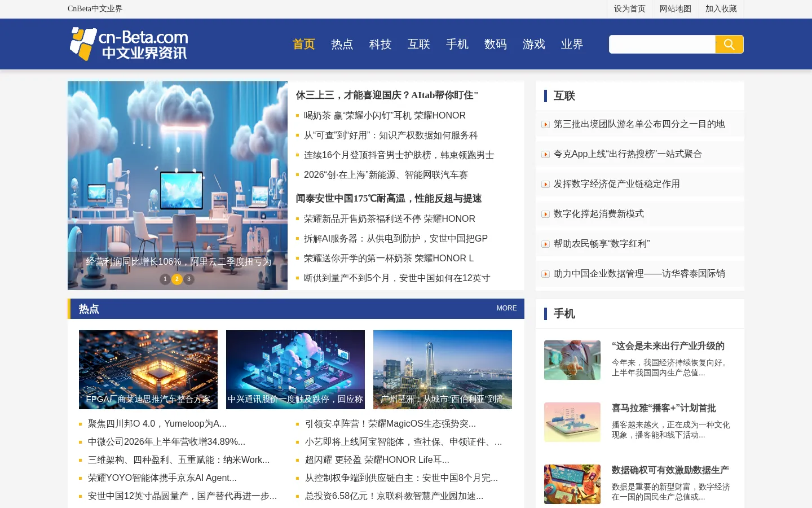Open the 数码 navigation tab

[x=496, y=44]
